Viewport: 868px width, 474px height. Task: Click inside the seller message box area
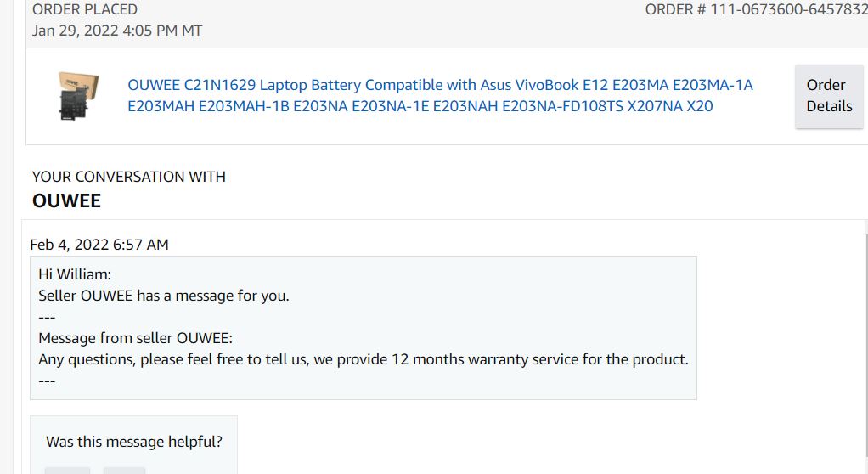pyautogui.click(x=364, y=328)
